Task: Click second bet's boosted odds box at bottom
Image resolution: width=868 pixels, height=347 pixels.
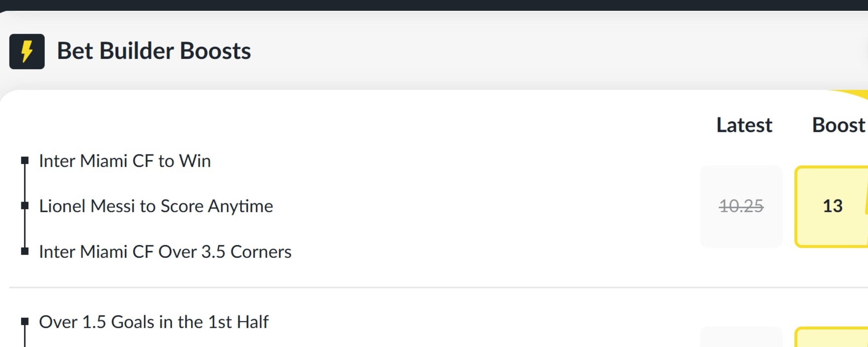Action: tap(831, 337)
